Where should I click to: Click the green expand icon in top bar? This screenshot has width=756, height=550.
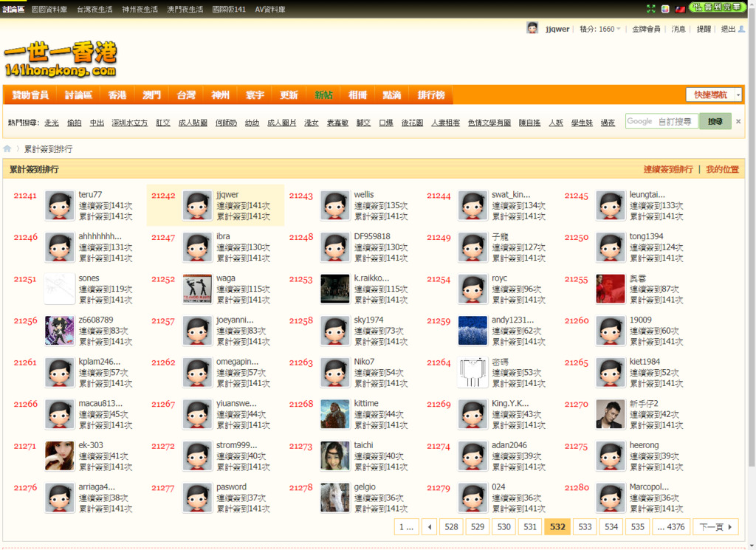pyautogui.click(x=651, y=9)
